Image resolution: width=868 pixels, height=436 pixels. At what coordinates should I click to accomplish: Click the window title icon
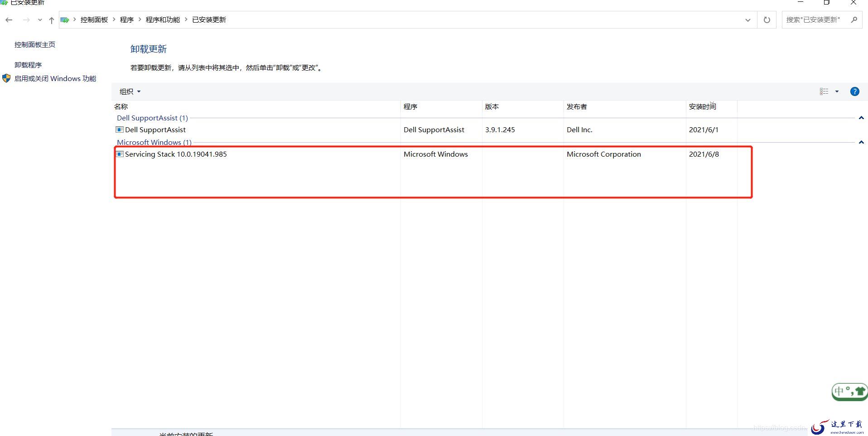point(4,2)
